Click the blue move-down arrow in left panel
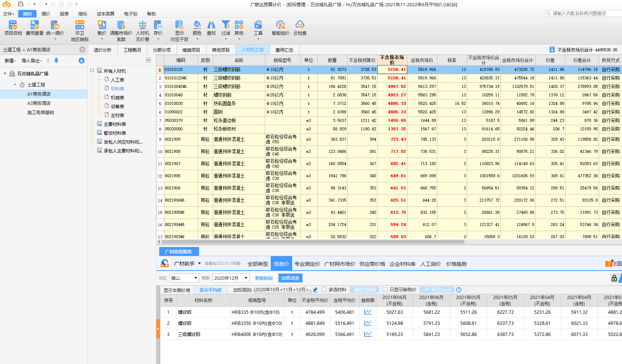The width and height of the screenshot is (622, 364). click(x=56, y=60)
